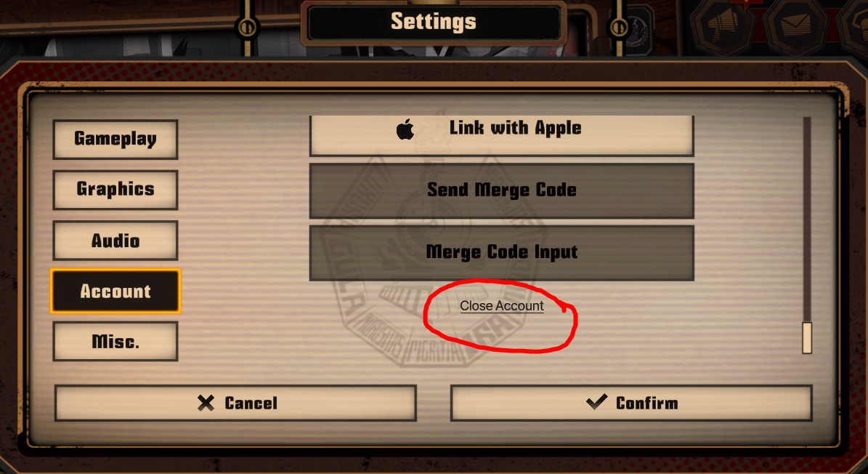The width and height of the screenshot is (868, 474).
Task: Click the red notification marker above the megaphone
Action: (746, 4)
